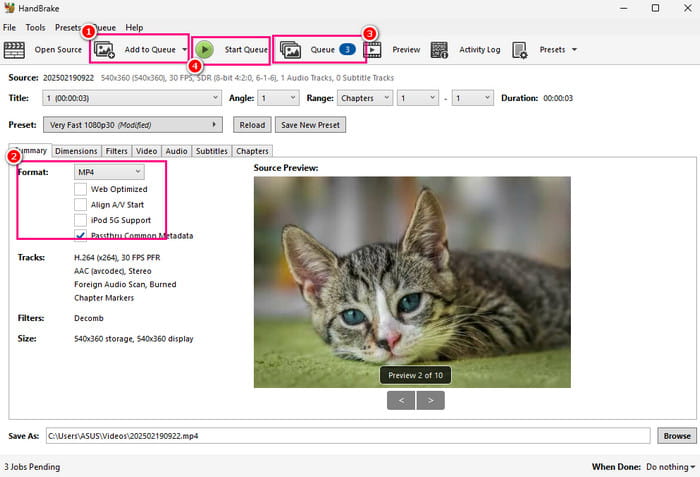Screen dimensions: 700x477
Task: Open the start chapter dropdown
Action: click(x=418, y=98)
